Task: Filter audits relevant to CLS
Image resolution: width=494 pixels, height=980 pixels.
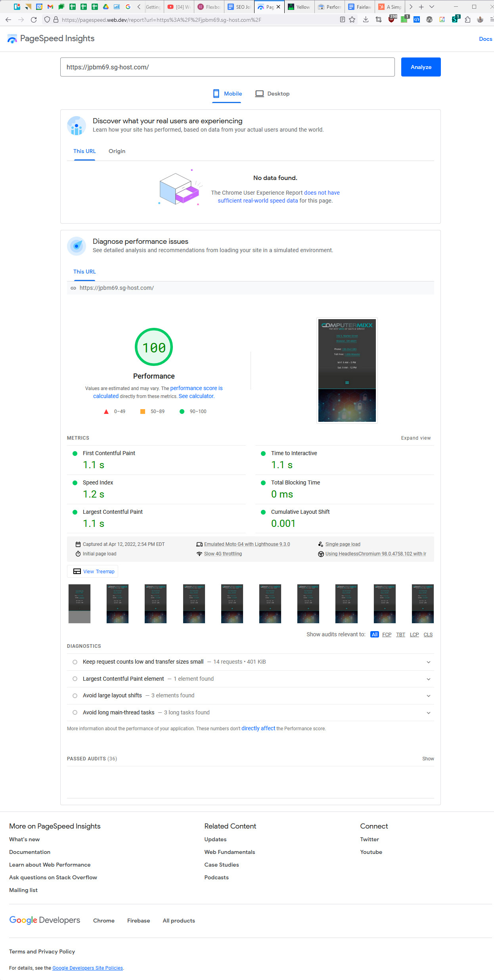Action: tap(428, 634)
